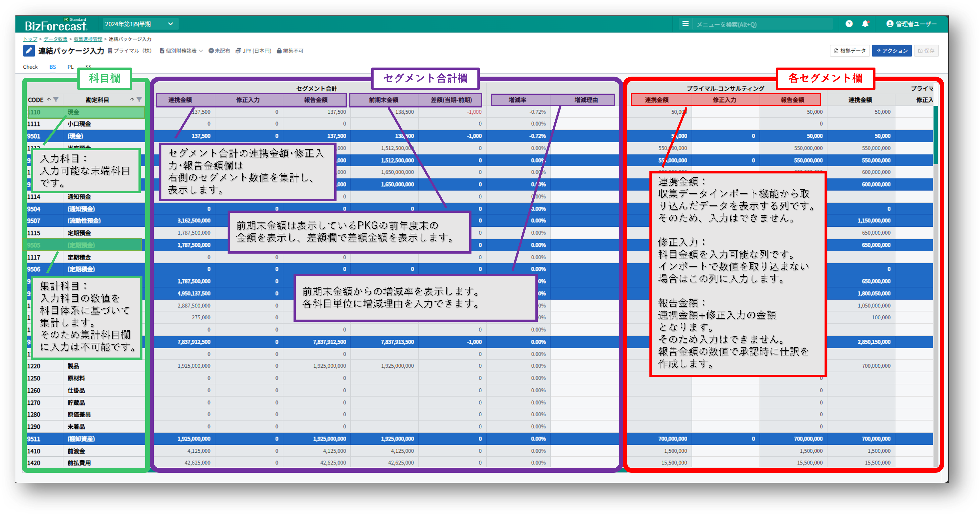The width and height of the screenshot is (980, 514).
Task: Click the CODE column filter icon
Action: [x=56, y=100]
